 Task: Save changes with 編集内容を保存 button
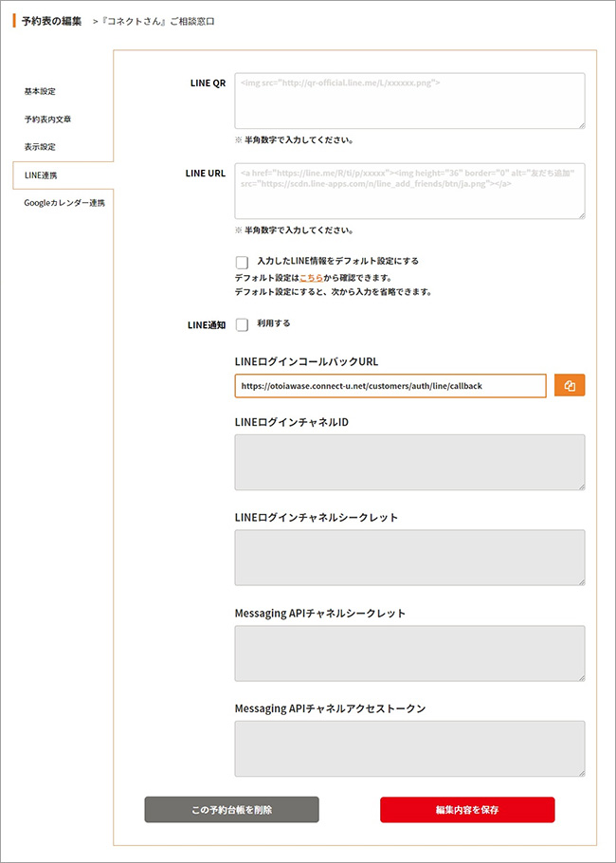(x=467, y=810)
